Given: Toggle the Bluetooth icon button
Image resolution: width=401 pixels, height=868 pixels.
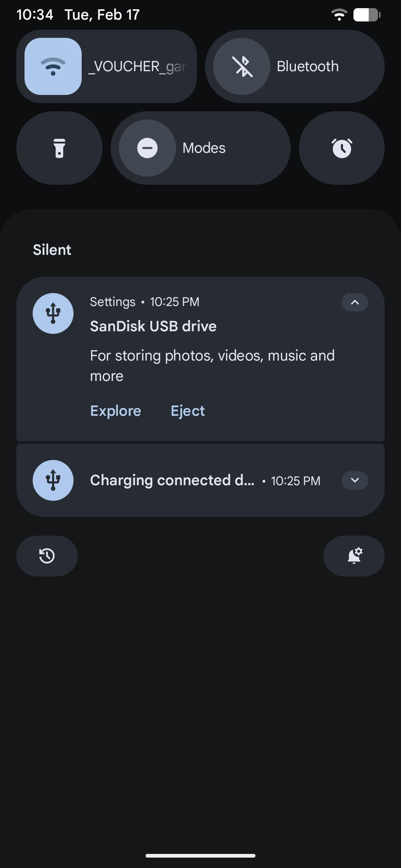Looking at the screenshot, I should 241,66.
